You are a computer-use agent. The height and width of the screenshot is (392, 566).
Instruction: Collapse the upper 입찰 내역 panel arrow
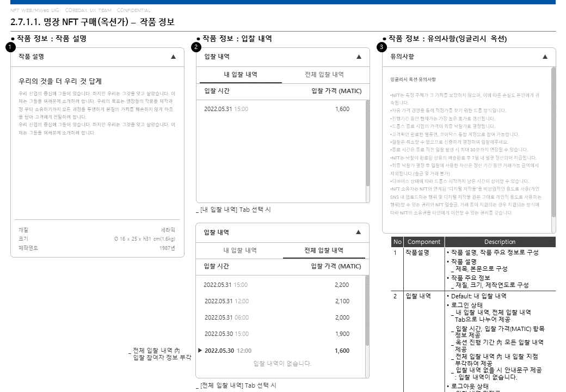click(x=359, y=57)
